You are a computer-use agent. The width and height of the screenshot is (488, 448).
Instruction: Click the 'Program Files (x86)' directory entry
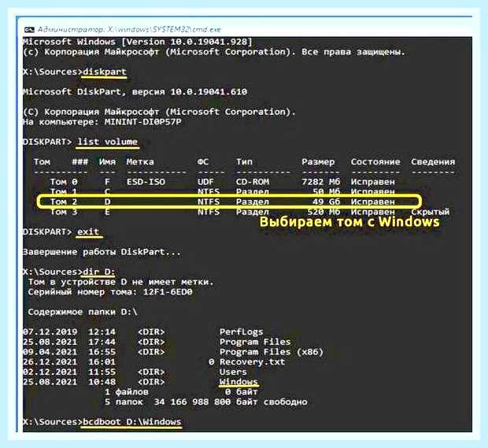pyautogui.click(x=272, y=352)
